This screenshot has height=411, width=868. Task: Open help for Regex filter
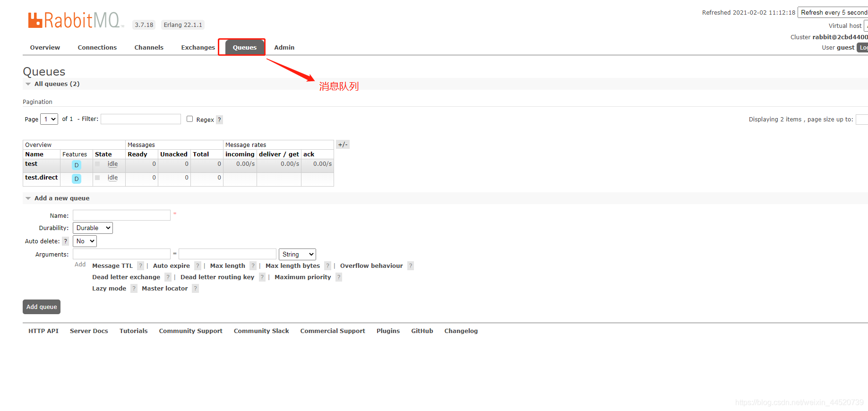(219, 120)
